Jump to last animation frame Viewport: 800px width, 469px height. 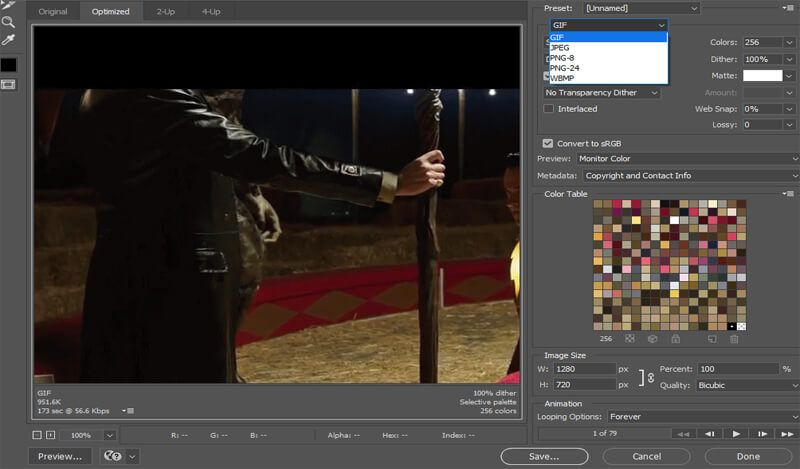pos(788,433)
